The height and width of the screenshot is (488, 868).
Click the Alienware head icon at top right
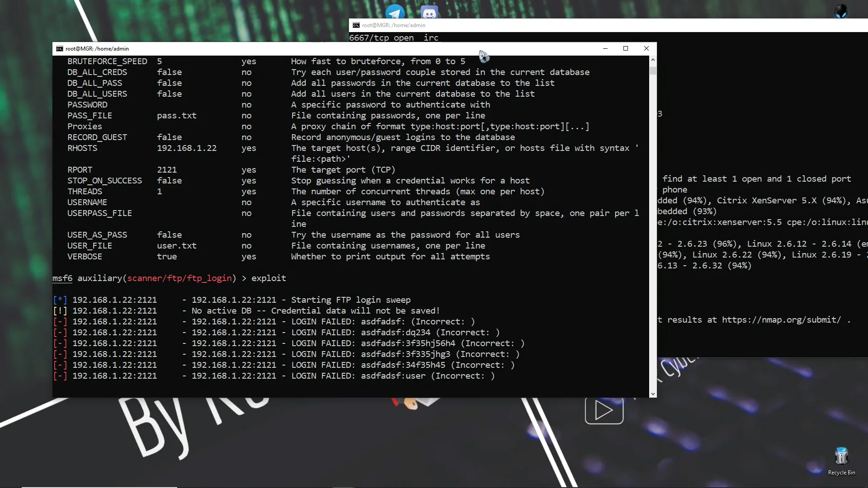coord(841,11)
